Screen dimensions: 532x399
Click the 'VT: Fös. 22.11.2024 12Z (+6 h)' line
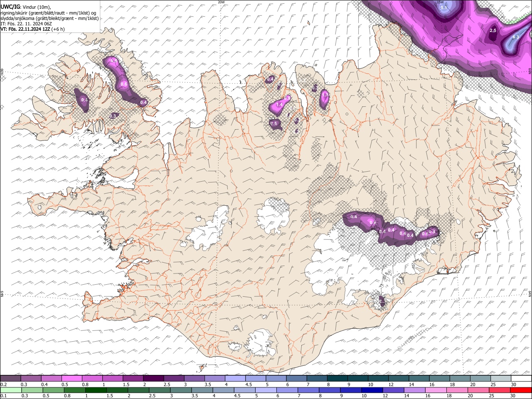tap(32, 29)
